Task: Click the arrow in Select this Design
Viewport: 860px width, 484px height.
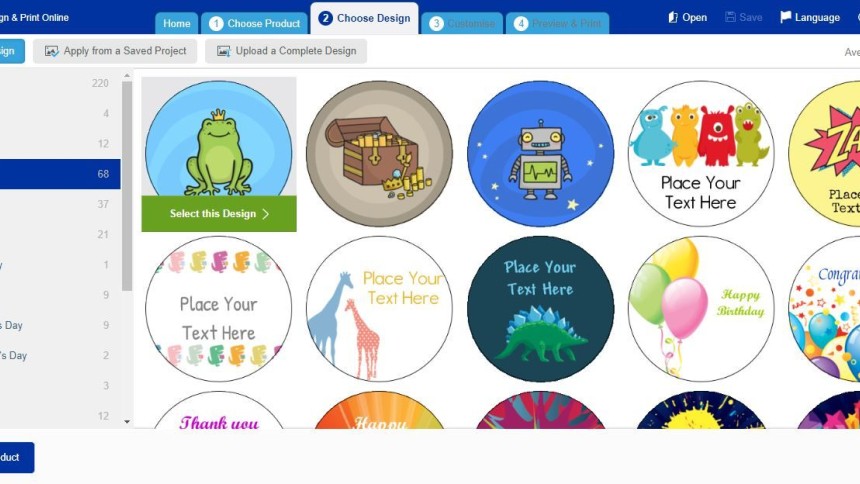Action: 265,214
